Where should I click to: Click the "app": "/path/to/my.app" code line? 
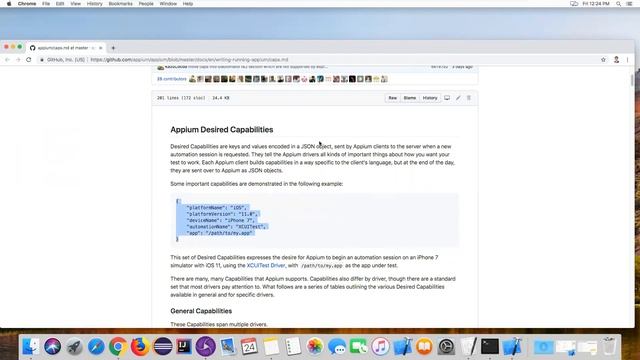coord(220,233)
